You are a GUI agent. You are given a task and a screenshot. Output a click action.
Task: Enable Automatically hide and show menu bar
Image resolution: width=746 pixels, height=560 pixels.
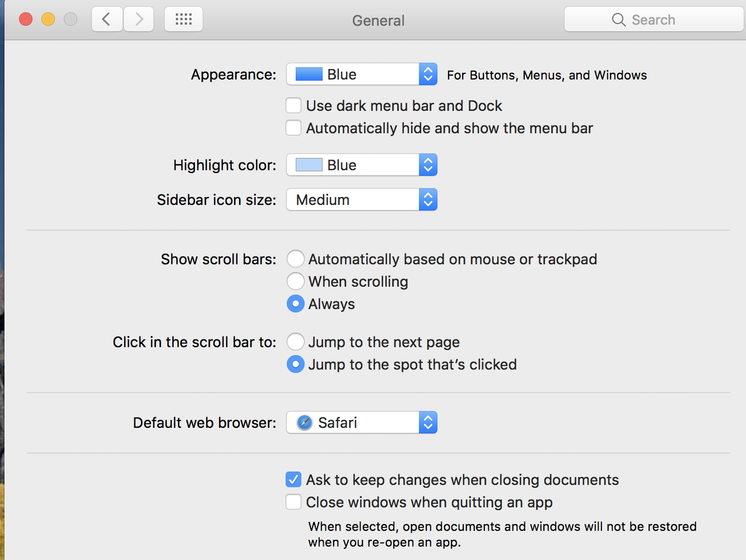[x=293, y=128]
